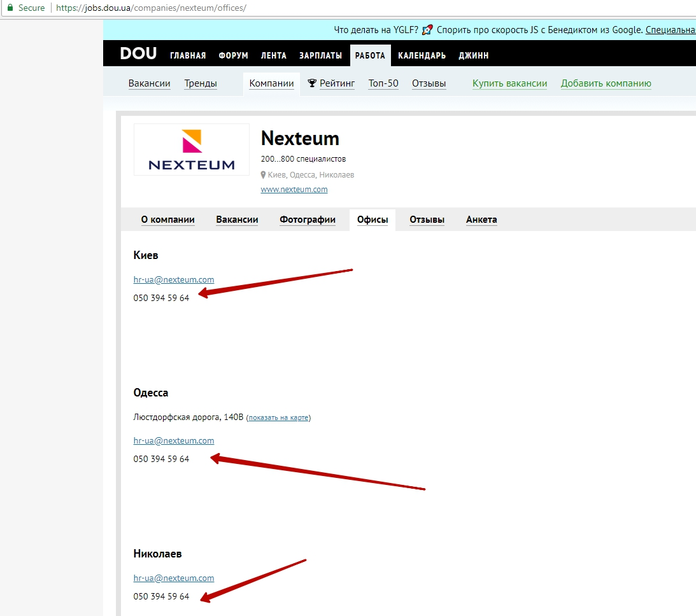Click the www.nexteum.com website link

(x=294, y=190)
